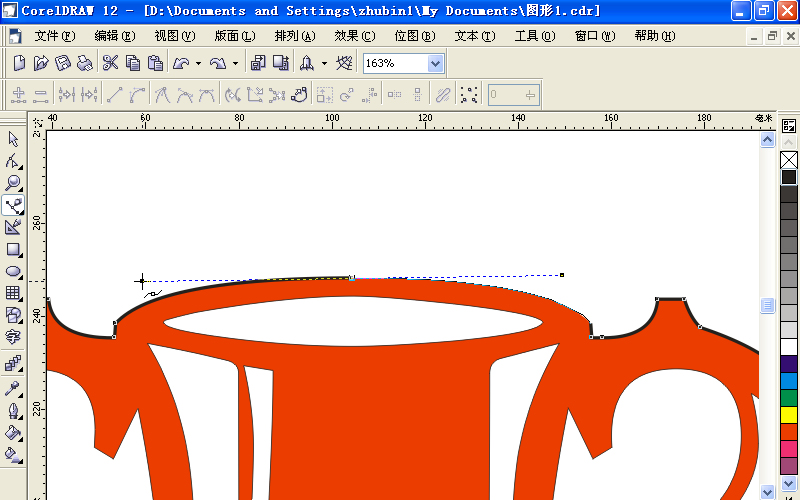
Task: Click into the 163% zoom field
Action: (x=396, y=63)
